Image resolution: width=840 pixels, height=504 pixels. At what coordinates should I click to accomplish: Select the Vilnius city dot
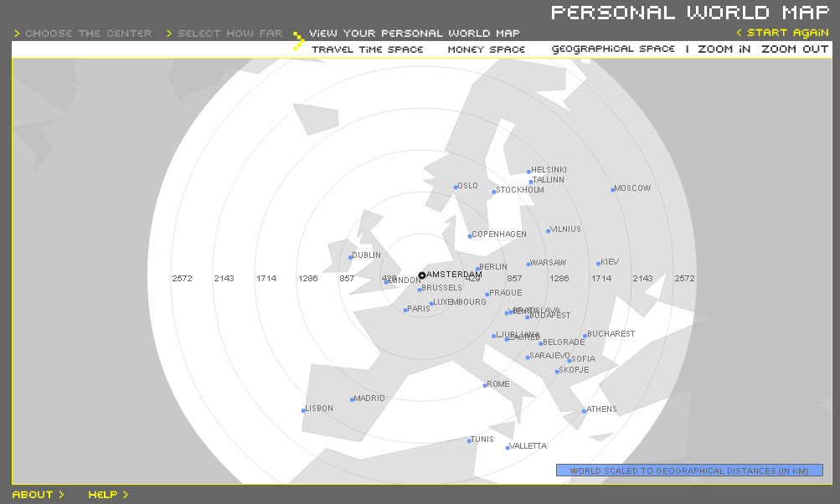[x=548, y=231]
